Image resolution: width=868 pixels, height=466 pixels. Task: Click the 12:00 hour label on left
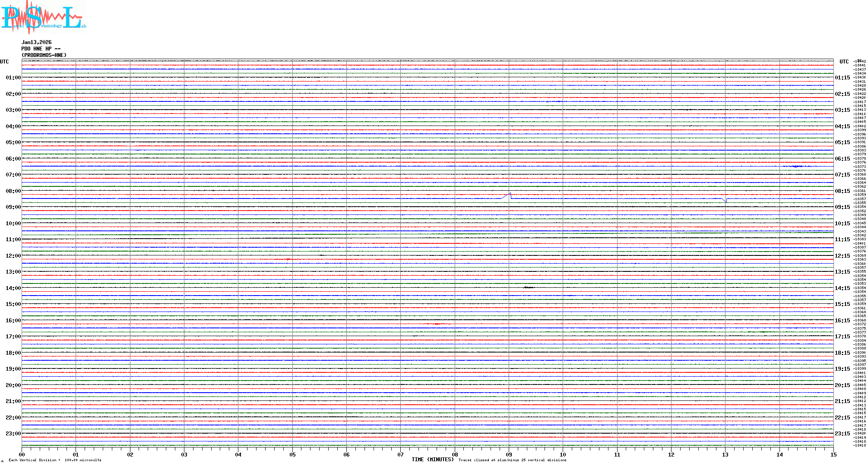13,256
